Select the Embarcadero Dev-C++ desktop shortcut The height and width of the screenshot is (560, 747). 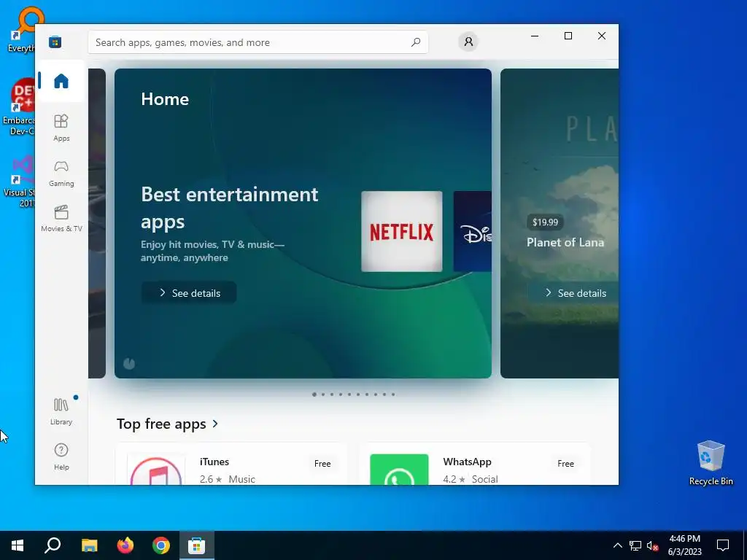tap(18, 106)
